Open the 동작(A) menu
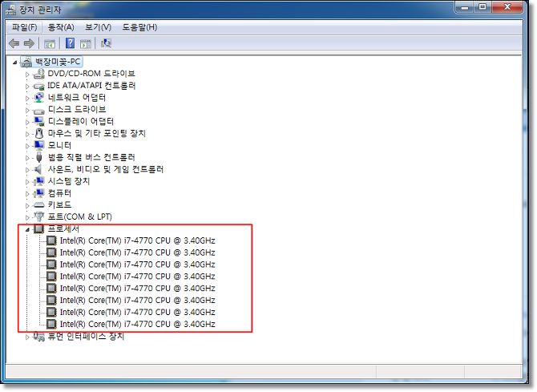537x392 pixels. (61, 27)
